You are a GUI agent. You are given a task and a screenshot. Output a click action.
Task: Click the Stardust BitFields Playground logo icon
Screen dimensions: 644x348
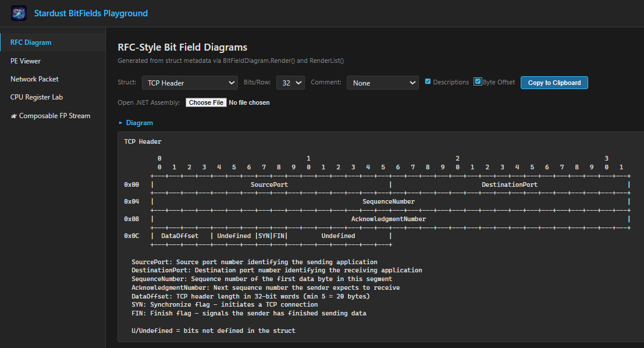click(x=18, y=13)
